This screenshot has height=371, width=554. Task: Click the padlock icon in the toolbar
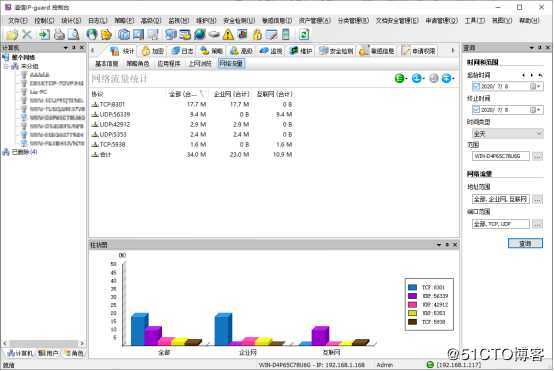[x=258, y=34]
